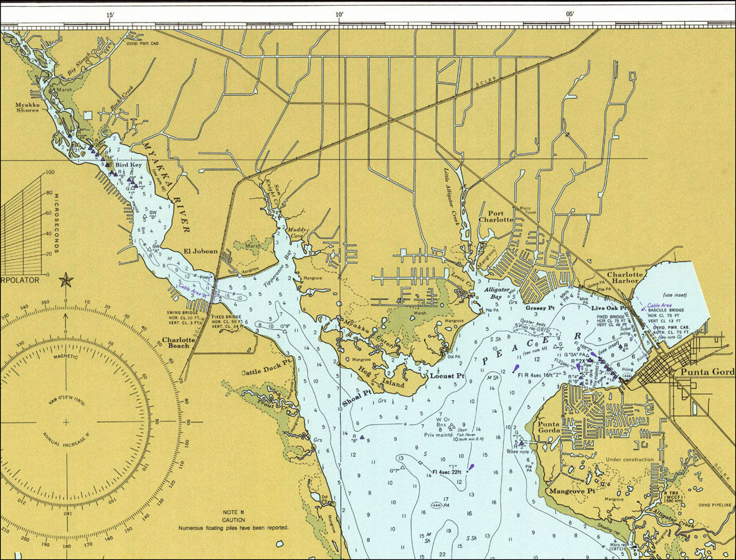The width and height of the screenshot is (736, 560).
Task: Click the BW "B" buoy in Myakka River
Action: [144, 217]
